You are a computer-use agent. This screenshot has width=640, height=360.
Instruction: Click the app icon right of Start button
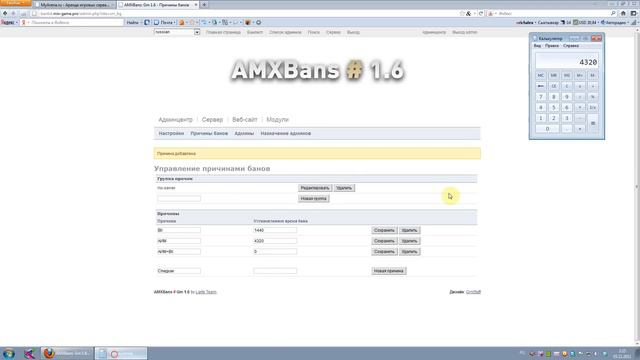(29, 353)
